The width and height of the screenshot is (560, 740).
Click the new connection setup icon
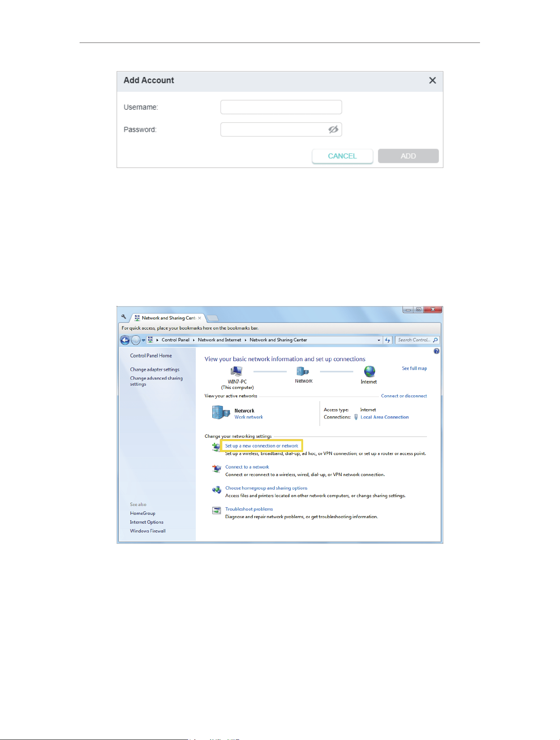(x=216, y=447)
